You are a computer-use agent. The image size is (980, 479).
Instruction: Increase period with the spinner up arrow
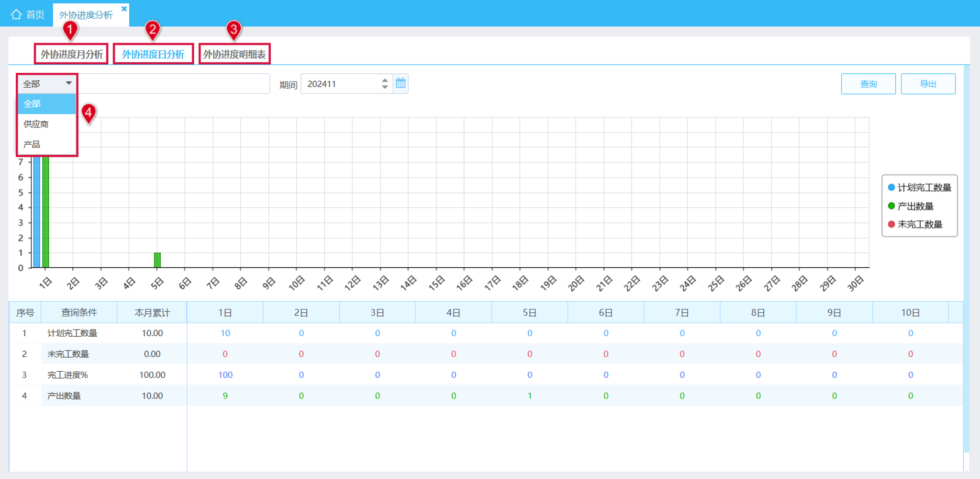click(x=385, y=80)
